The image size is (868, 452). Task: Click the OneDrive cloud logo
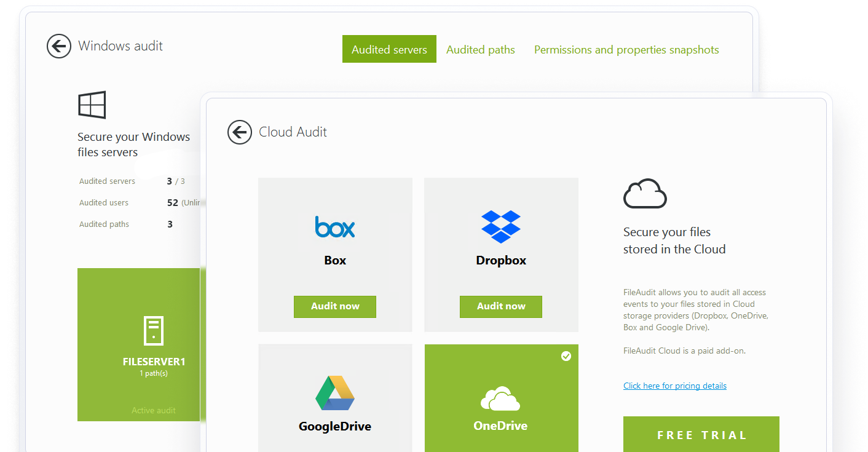click(x=500, y=398)
